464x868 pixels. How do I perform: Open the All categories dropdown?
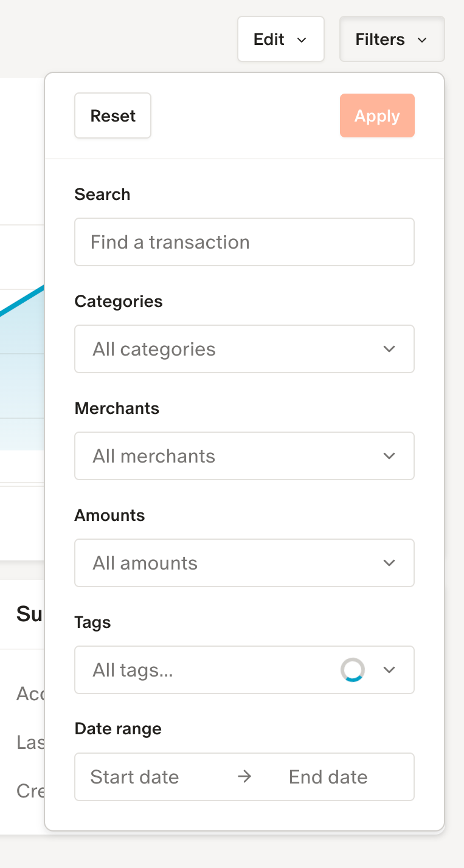pyautogui.click(x=231, y=349)
